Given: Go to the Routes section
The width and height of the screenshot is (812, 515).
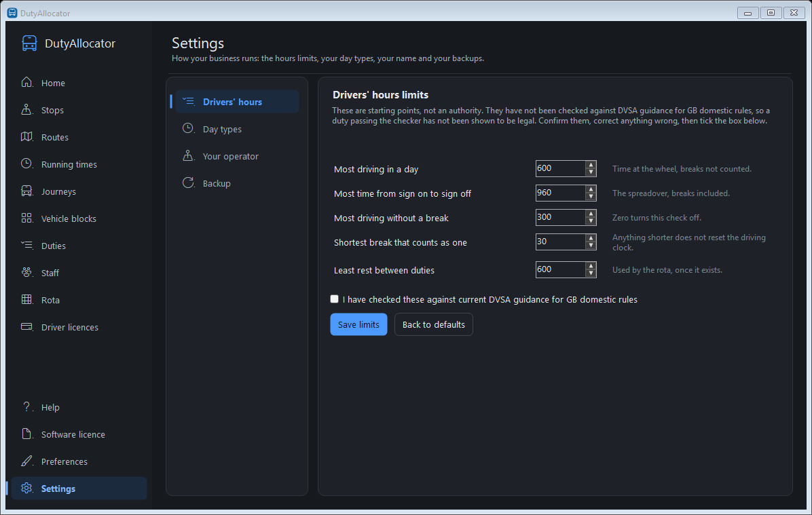Looking at the screenshot, I should (79, 137).
